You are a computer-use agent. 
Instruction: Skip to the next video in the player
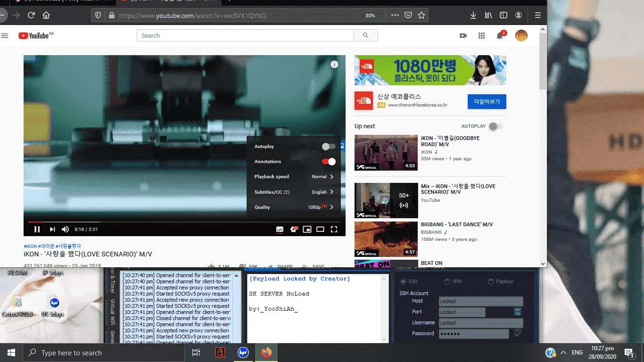pos(52,230)
